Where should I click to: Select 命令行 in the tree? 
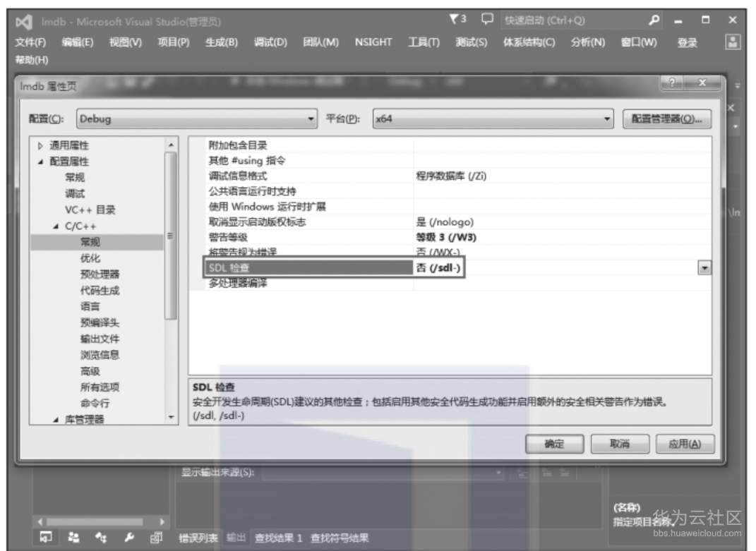pos(95,404)
